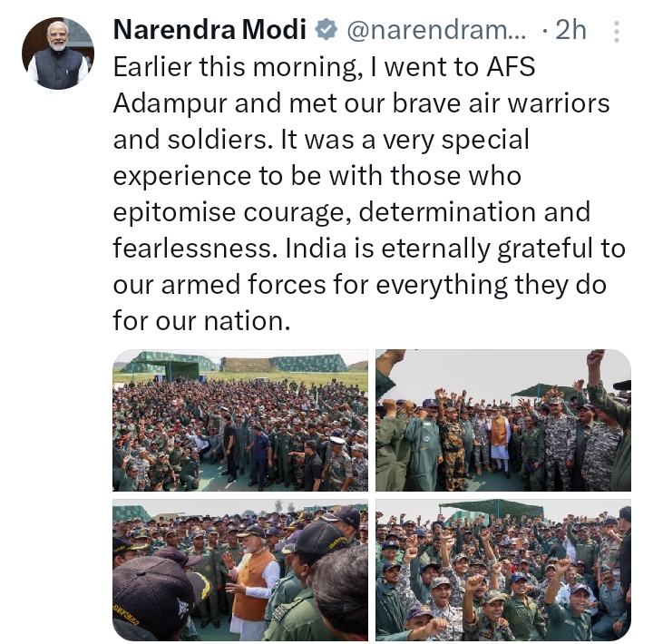Open the @narendram... handle link
Screen dimensions: 653x644
coord(436,31)
